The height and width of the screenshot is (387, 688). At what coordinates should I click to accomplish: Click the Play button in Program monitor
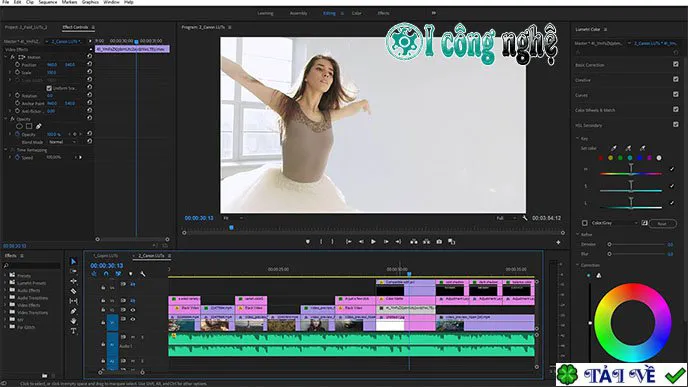(x=373, y=242)
